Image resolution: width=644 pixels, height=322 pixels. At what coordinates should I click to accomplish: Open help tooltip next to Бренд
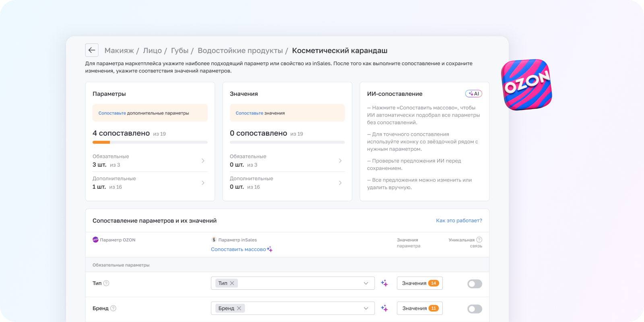click(x=113, y=308)
